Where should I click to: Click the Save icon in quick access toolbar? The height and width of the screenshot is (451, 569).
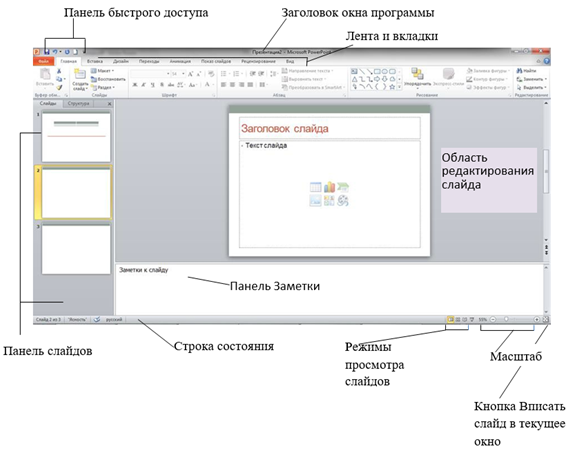coord(47,52)
